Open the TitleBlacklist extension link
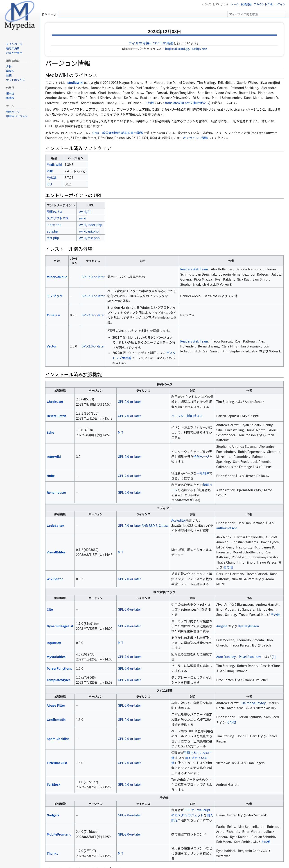 (x=57, y=763)
